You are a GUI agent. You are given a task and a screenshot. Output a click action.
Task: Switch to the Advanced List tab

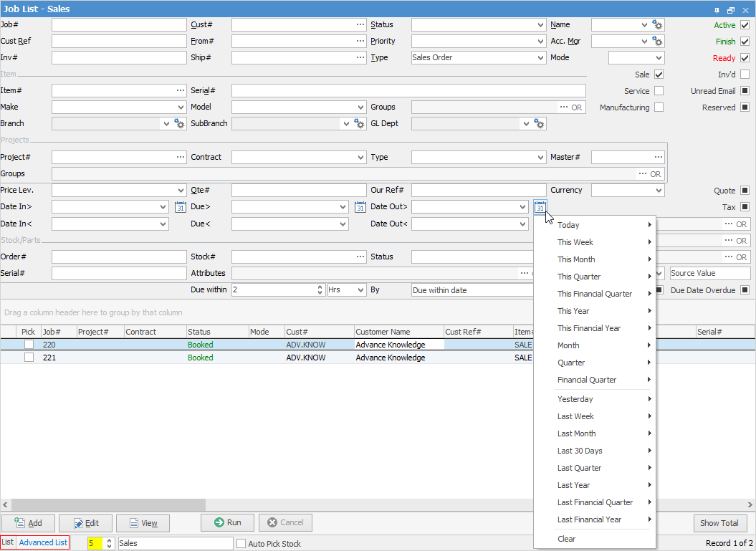tap(43, 542)
